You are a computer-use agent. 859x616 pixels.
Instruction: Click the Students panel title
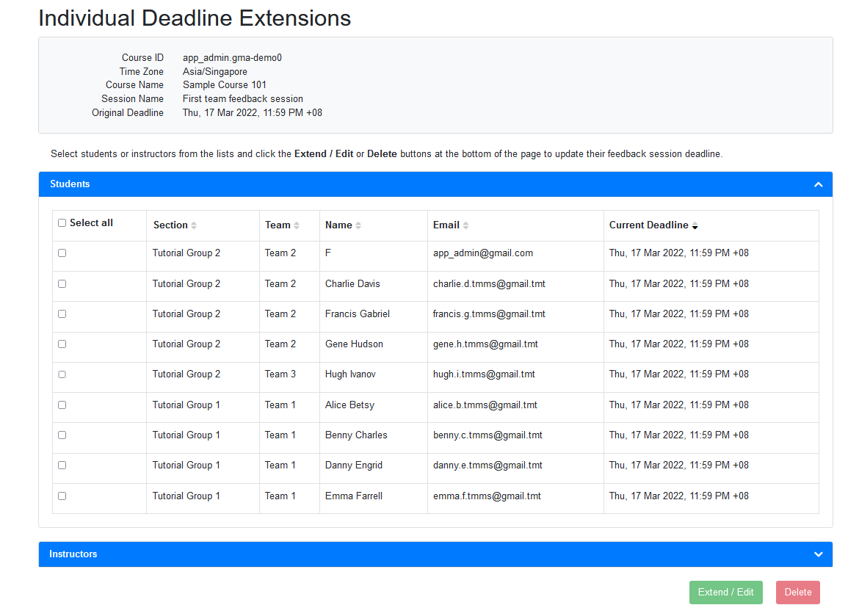(70, 184)
